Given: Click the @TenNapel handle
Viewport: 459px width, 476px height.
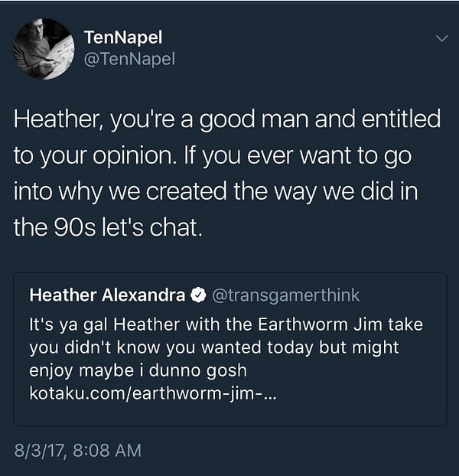Looking at the screenshot, I should click(x=129, y=59).
